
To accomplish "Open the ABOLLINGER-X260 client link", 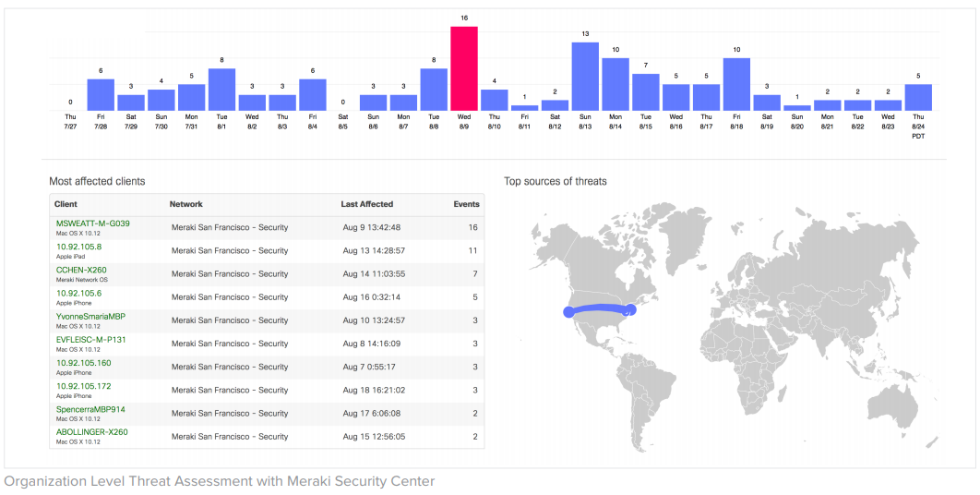I will pos(92,432).
